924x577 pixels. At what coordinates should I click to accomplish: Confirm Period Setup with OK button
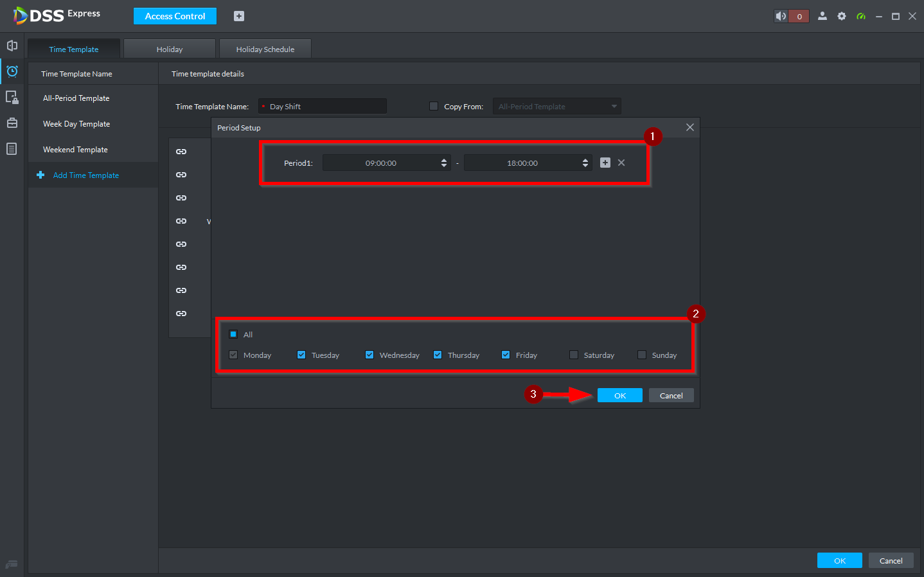pyautogui.click(x=620, y=395)
